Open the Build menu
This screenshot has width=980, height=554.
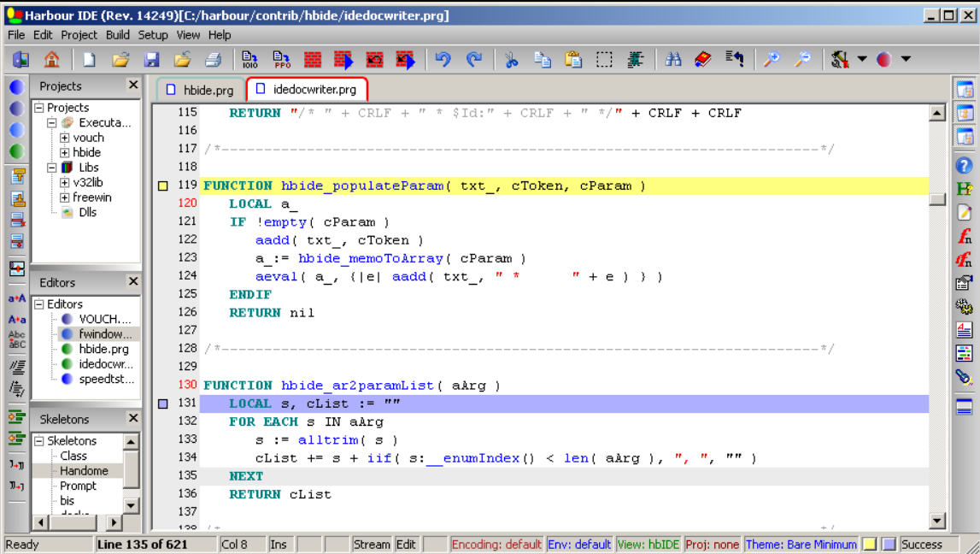(118, 35)
